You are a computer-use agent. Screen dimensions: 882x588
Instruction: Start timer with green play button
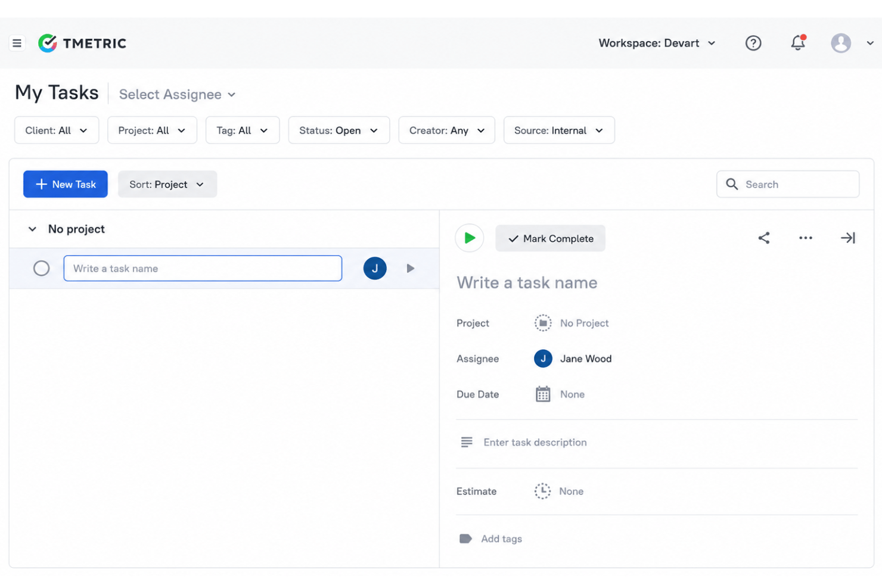[x=470, y=238]
